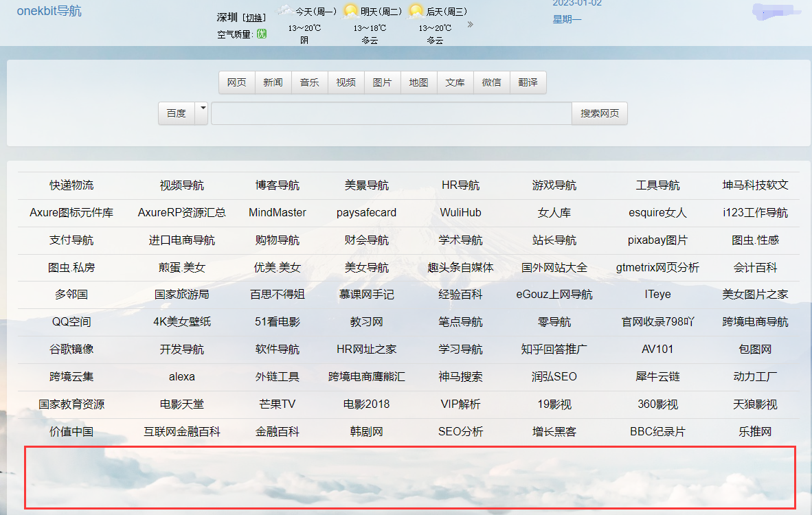Open the 支付导航 link
This screenshot has width=812, height=515.
pos(71,240)
